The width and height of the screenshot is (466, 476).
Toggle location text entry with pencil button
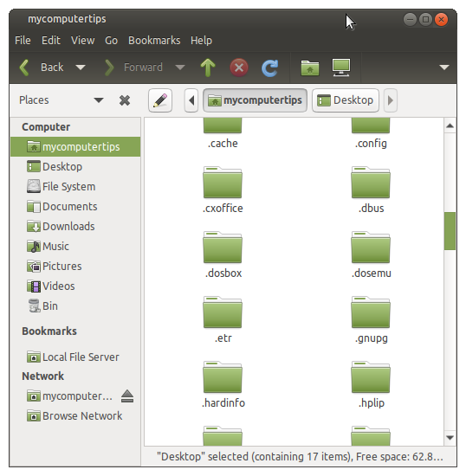[x=160, y=100]
